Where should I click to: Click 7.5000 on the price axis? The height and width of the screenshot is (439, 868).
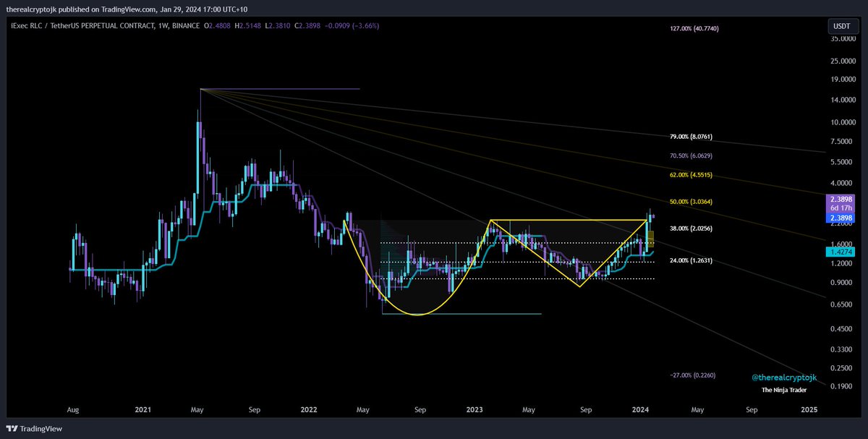pyautogui.click(x=842, y=142)
